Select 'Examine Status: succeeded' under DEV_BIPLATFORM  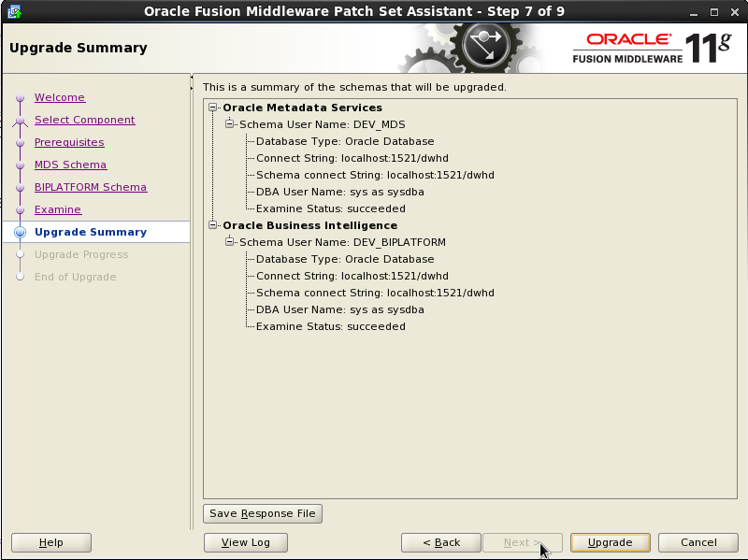click(x=331, y=326)
